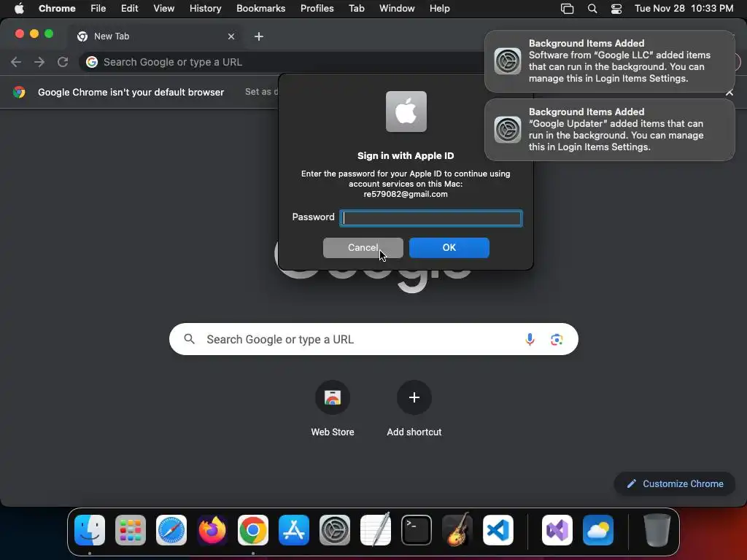Cancel the Apple ID sign-in dialog
Viewport: 747px width, 560px height.
[x=363, y=248]
